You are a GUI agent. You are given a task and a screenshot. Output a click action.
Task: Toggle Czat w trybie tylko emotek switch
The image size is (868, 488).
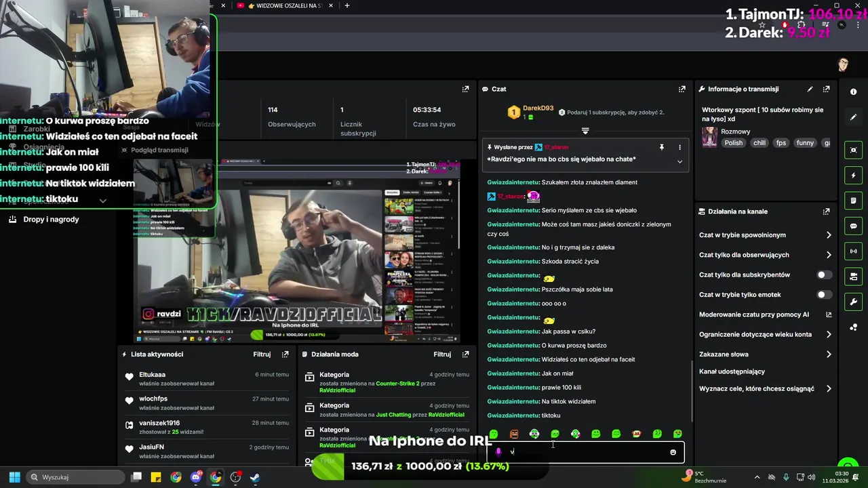coord(824,295)
